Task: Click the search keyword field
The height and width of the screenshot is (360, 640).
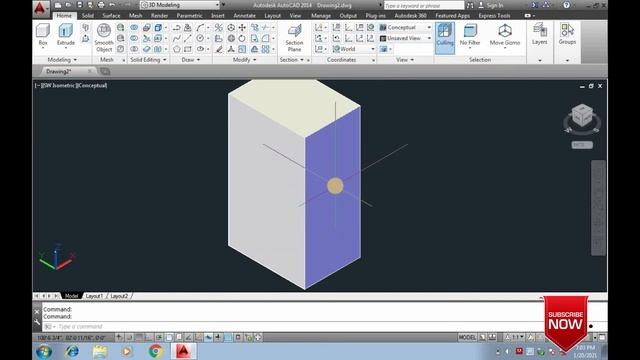Action: (423, 5)
